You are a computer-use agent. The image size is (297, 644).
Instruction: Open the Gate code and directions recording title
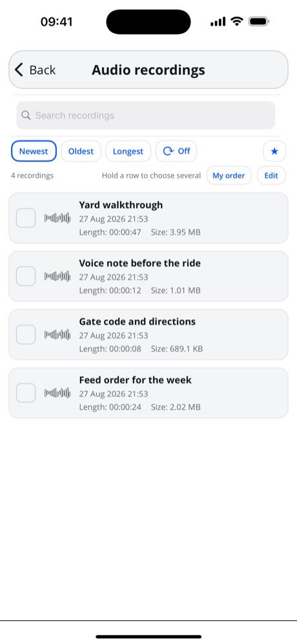pyautogui.click(x=138, y=321)
